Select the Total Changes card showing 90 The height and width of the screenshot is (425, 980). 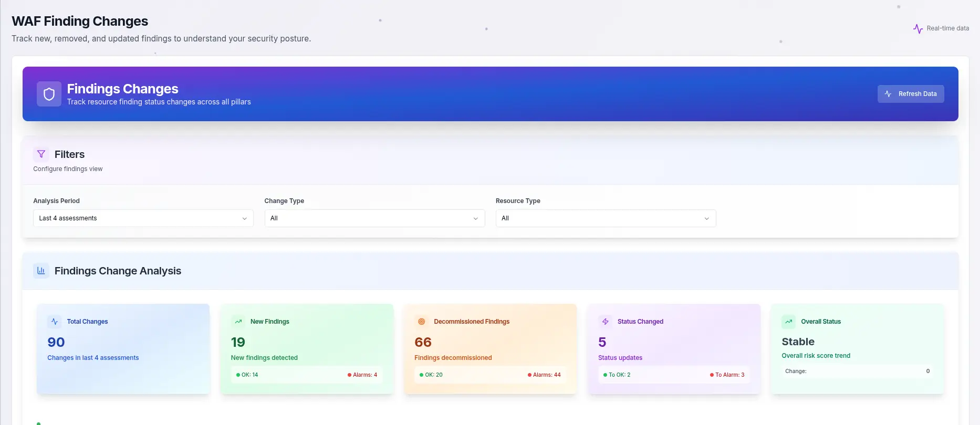pos(123,349)
